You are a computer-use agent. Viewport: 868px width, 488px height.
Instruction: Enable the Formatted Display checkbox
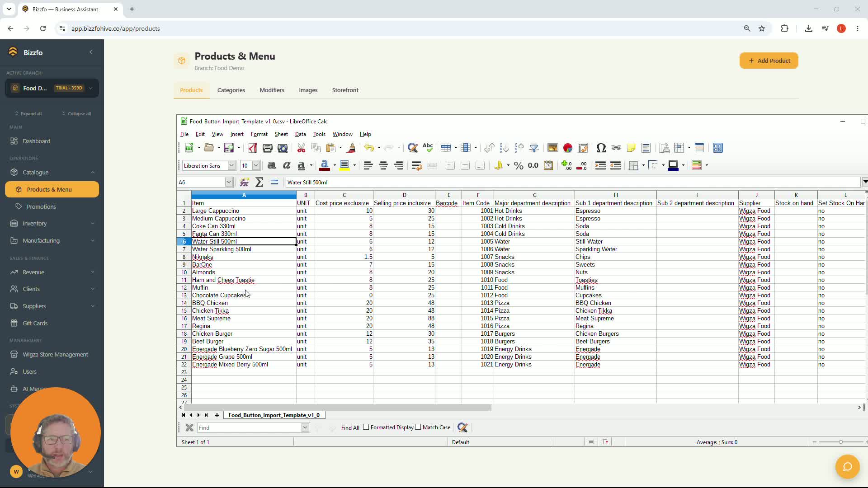click(x=366, y=427)
